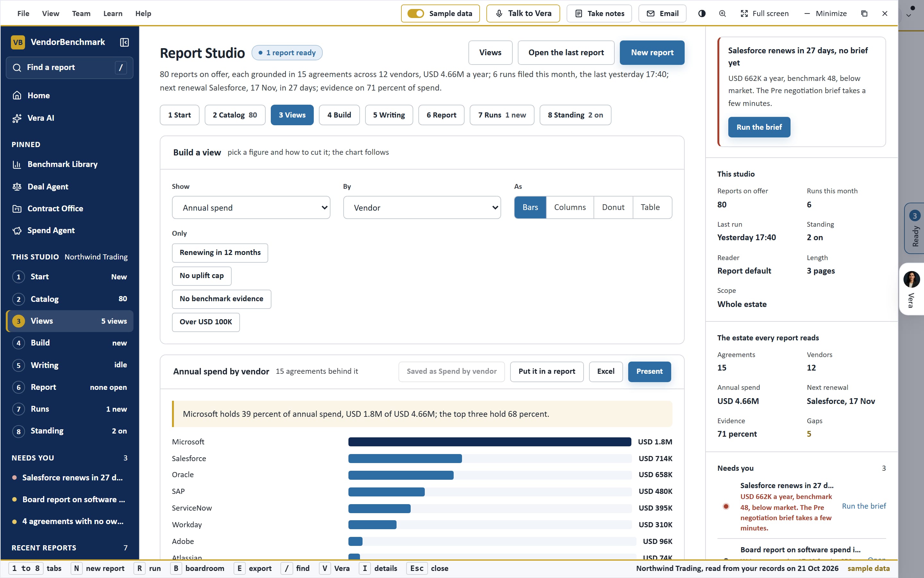Click the zoom magnifier icon in toolbar
This screenshot has width=924, height=578.
[723, 13]
